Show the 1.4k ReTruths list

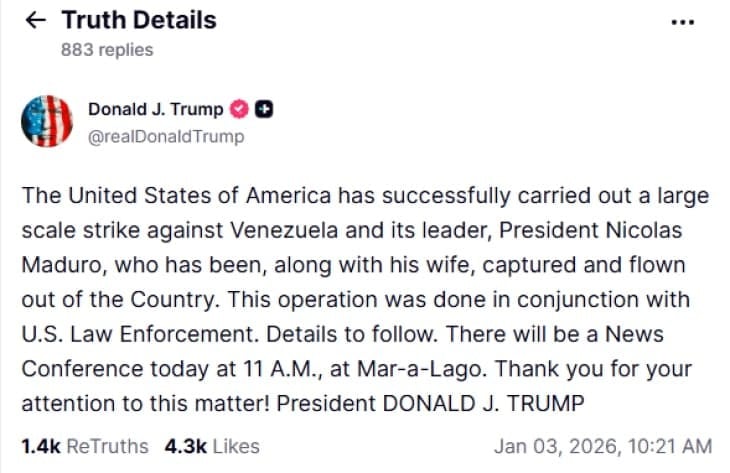coord(84,446)
